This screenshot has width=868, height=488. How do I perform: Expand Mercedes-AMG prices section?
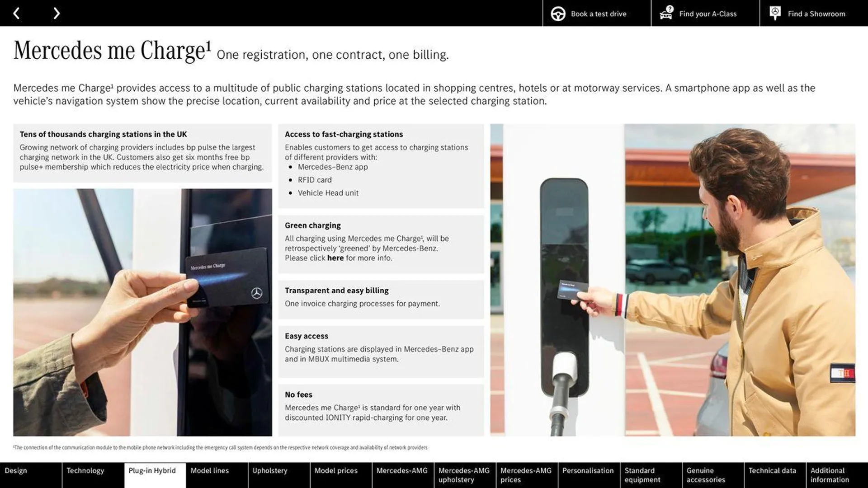tap(526, 475)
